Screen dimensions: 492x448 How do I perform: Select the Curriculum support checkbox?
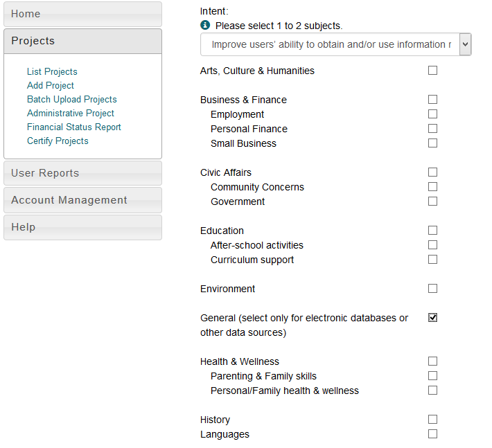(x=432, y=260)
